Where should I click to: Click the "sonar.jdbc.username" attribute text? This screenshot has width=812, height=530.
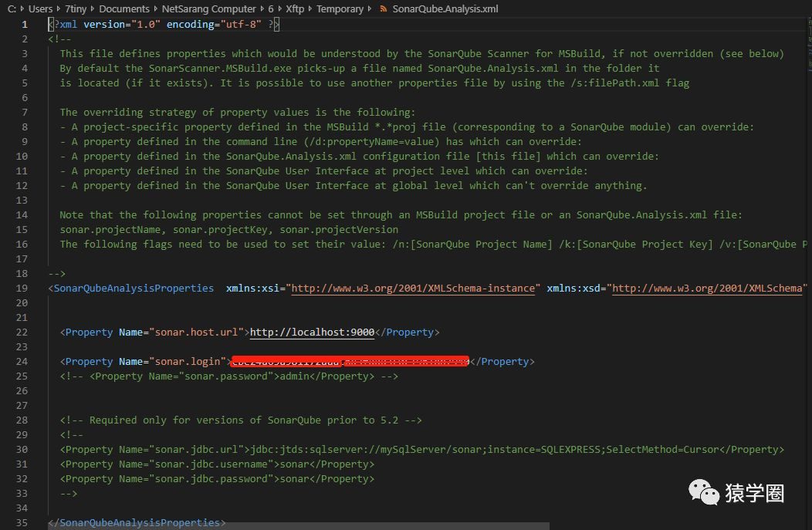pos(211,464)
